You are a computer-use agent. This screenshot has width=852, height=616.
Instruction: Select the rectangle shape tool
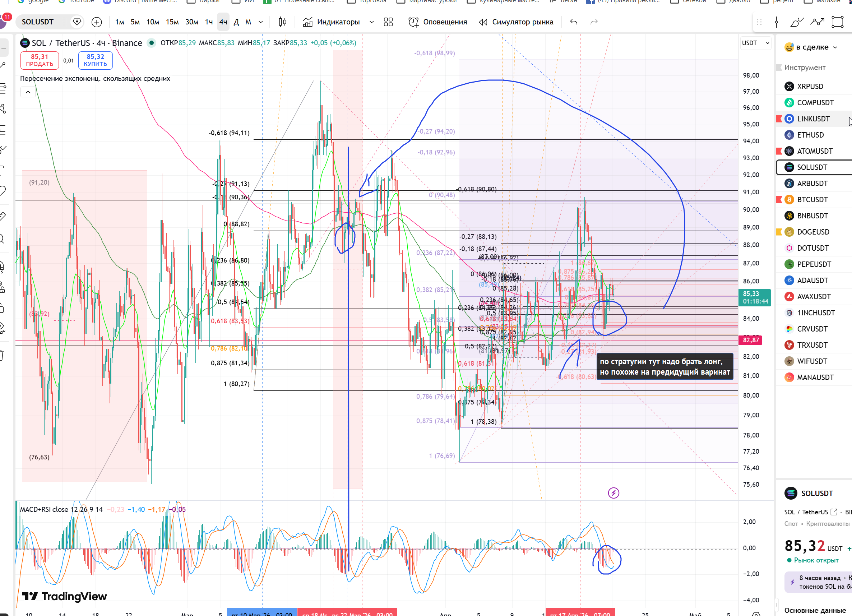[837, 22]
